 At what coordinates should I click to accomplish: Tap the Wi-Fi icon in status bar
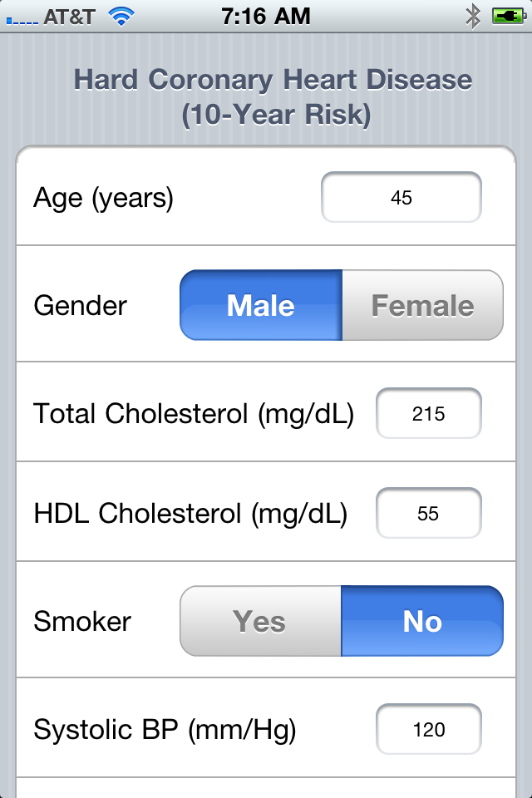pos(121,17)
